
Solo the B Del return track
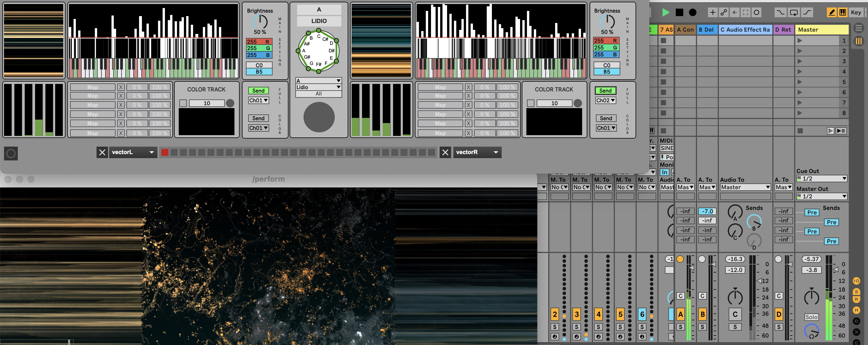[702, 327]
